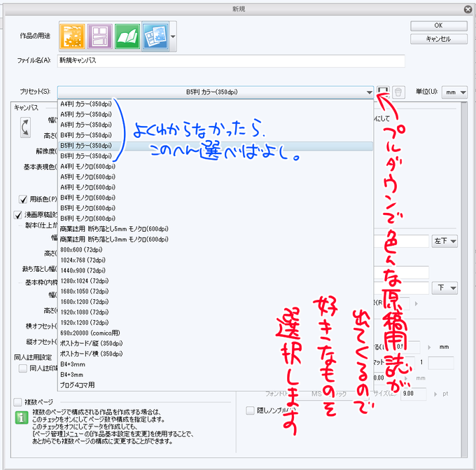Click the キャンセル button
The height and width of the screenshot is (470, 476).
(x=439, y=39)
